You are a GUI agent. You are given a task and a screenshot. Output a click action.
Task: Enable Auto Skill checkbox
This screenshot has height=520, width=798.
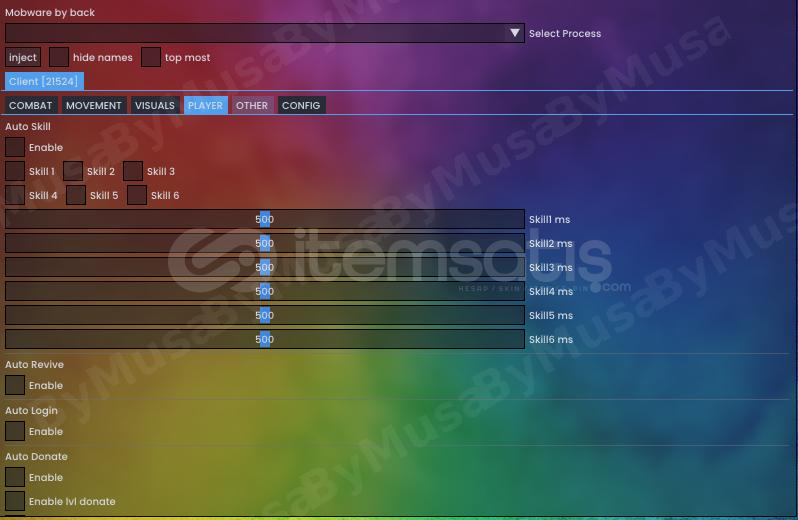15,148
